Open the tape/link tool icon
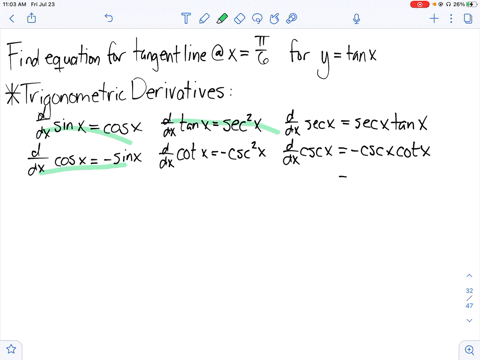 tap(292, 18)
